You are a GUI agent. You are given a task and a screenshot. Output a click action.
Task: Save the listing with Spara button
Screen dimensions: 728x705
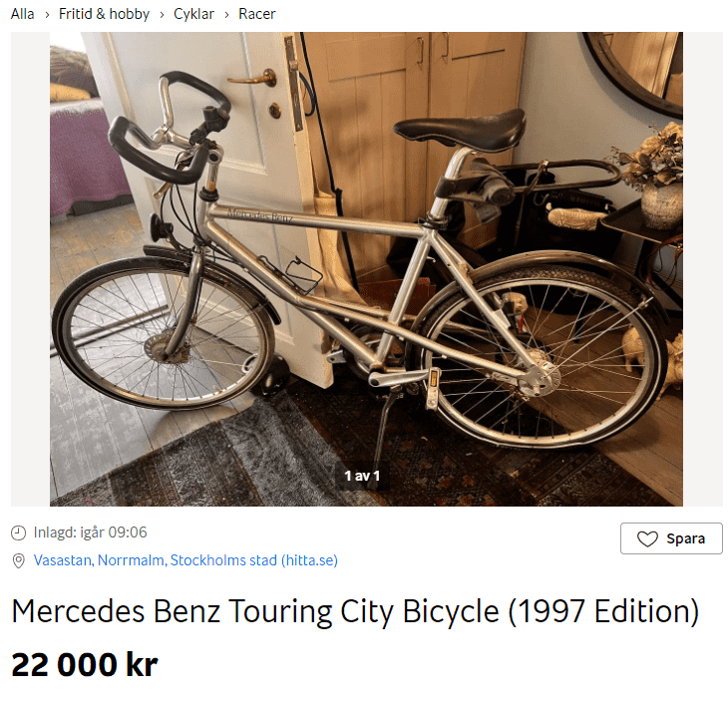click(671, 538)
